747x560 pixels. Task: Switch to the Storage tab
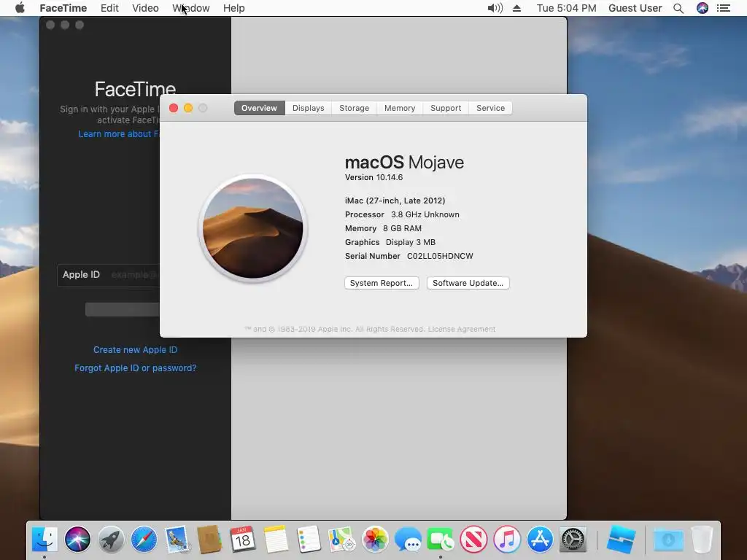click(354, 108)
